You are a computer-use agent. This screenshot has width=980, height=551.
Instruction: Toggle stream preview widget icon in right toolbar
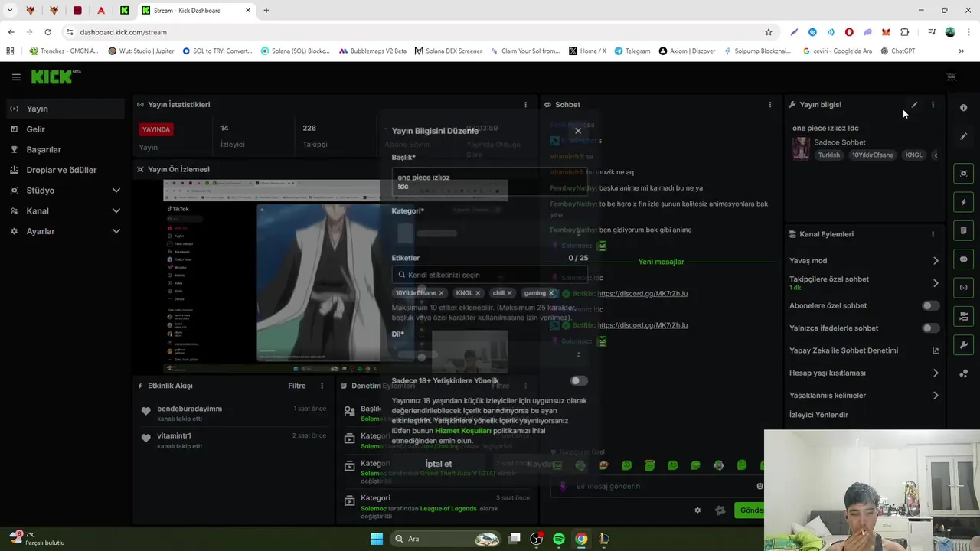click(x=963, y=174)
